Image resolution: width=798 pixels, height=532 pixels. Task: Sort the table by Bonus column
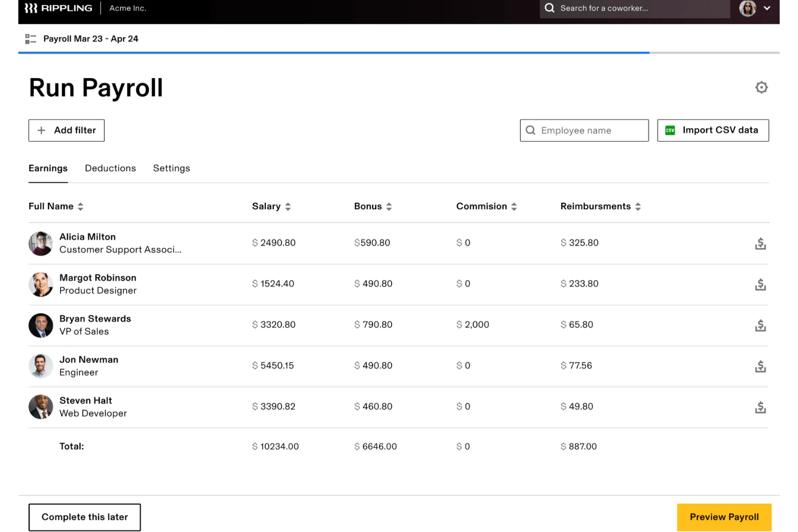(x=389, y=206)
